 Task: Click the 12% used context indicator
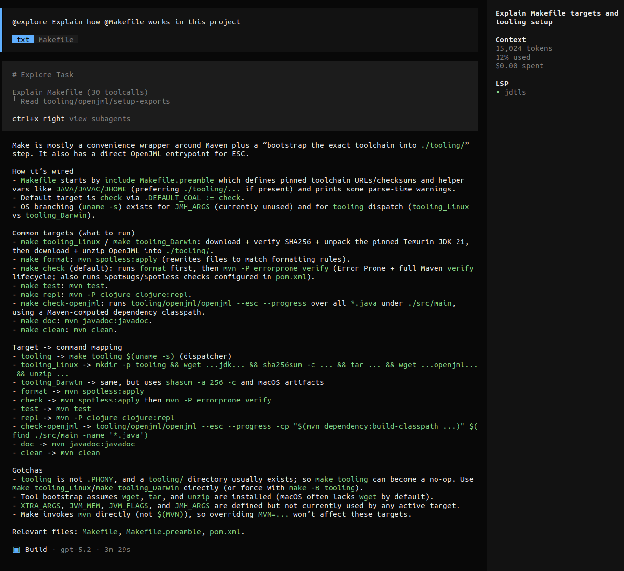coord(515,57)
